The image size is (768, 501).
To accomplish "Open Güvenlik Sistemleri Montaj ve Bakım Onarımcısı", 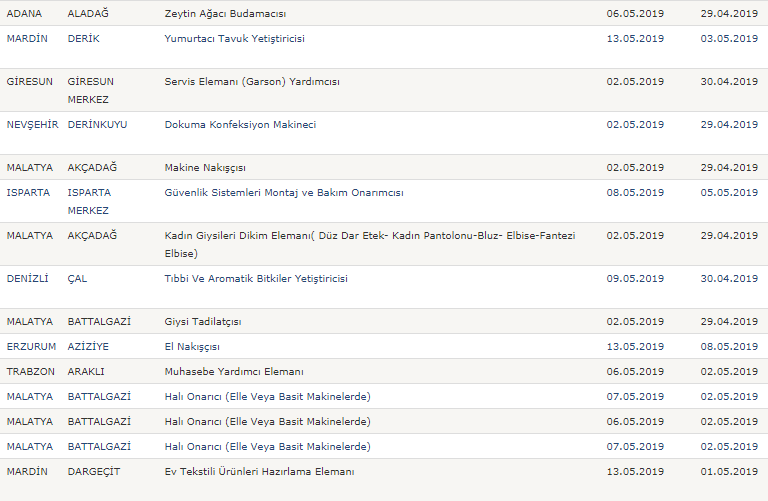I will [x=284, y=193].
